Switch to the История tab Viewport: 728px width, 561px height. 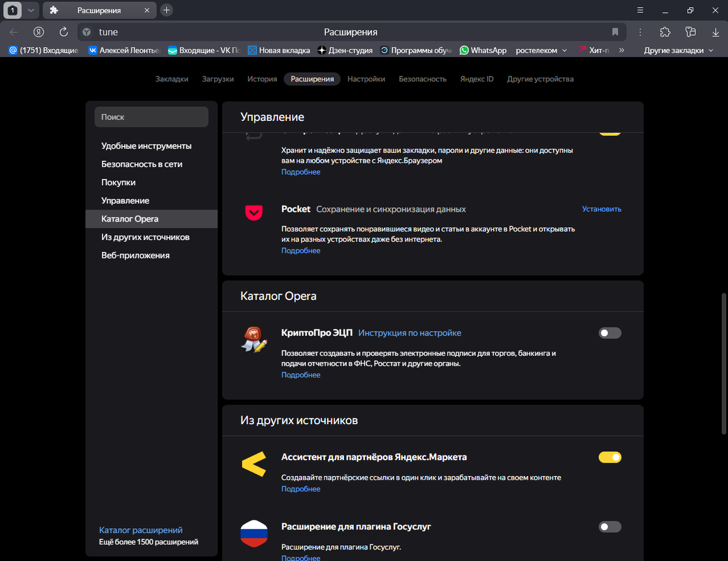[x=262, y=79]
